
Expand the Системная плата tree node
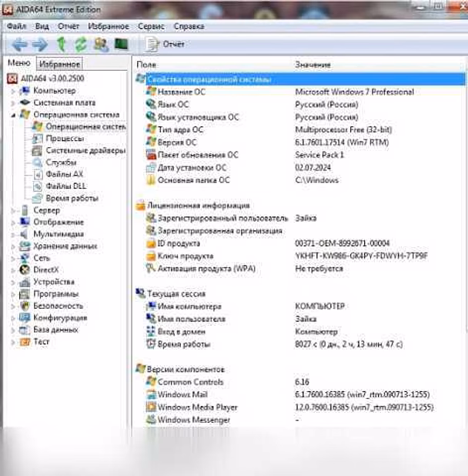click(x=13, y=103)
